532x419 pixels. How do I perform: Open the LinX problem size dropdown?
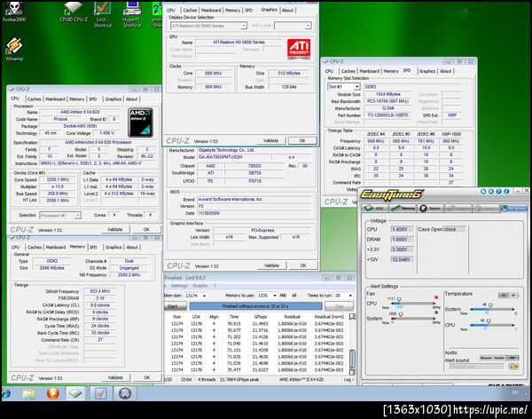tap(204, 296)
